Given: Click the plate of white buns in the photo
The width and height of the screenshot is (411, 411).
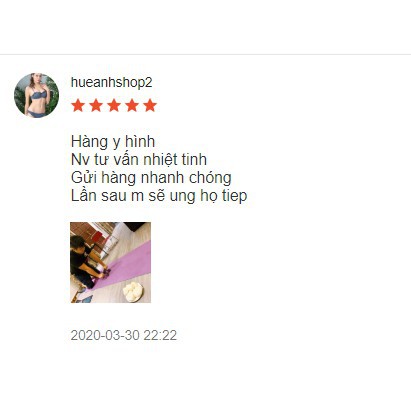Looking at the screenshot, I should tap(133, 291).
